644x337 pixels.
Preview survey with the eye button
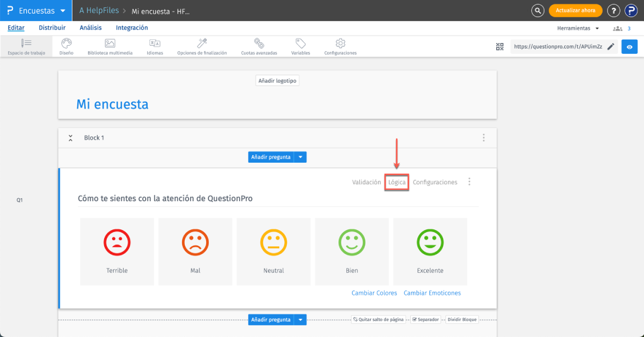pyautogui.click(x=629, y=47)
